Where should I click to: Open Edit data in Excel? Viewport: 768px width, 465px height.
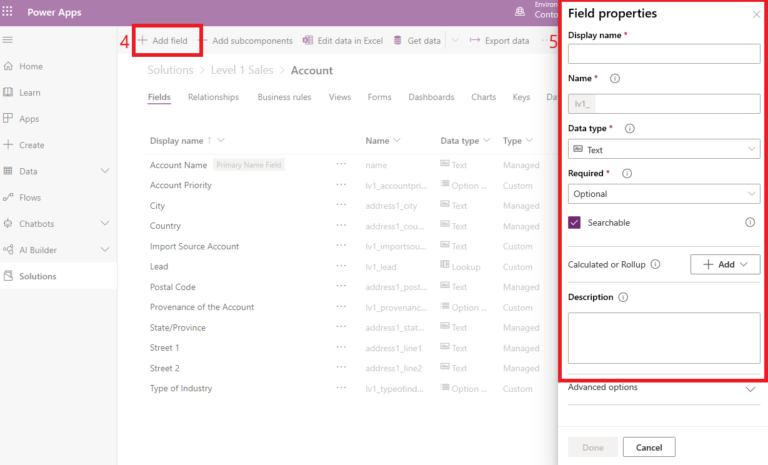click(x=342, y=41)
